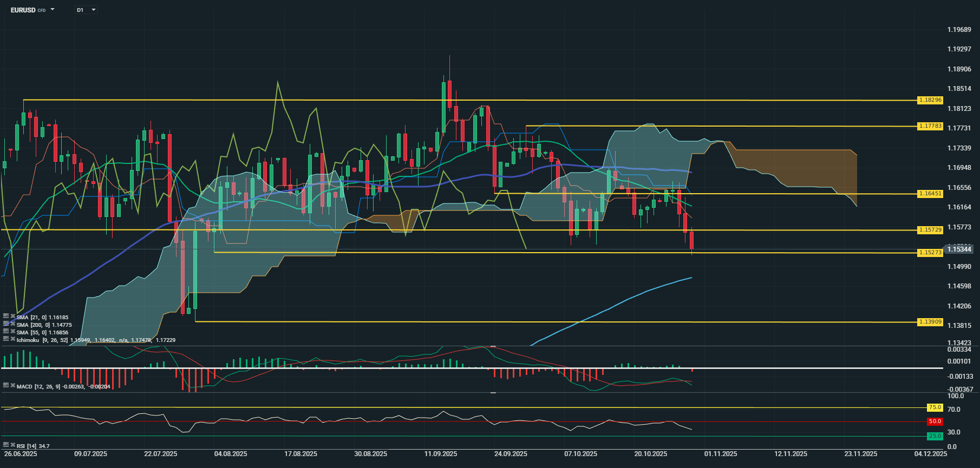Open RSI indicator settings icon
The width and height of the screenshot is (980, 468).
[x=6, y=445]
